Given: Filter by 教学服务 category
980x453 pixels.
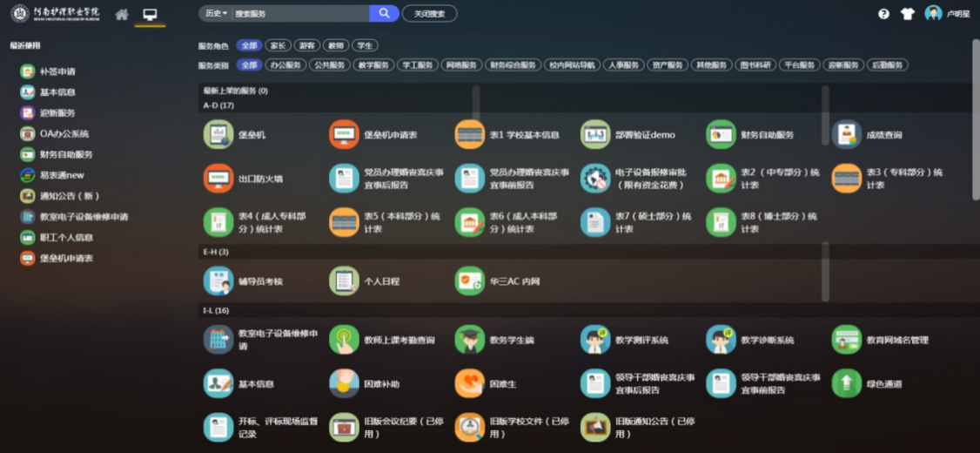Looking at the screenshot, I should (x=373, y=65).
